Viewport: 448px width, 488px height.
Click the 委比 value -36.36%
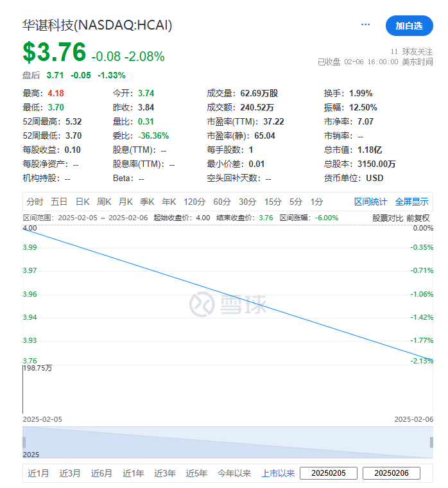[153, 135]
